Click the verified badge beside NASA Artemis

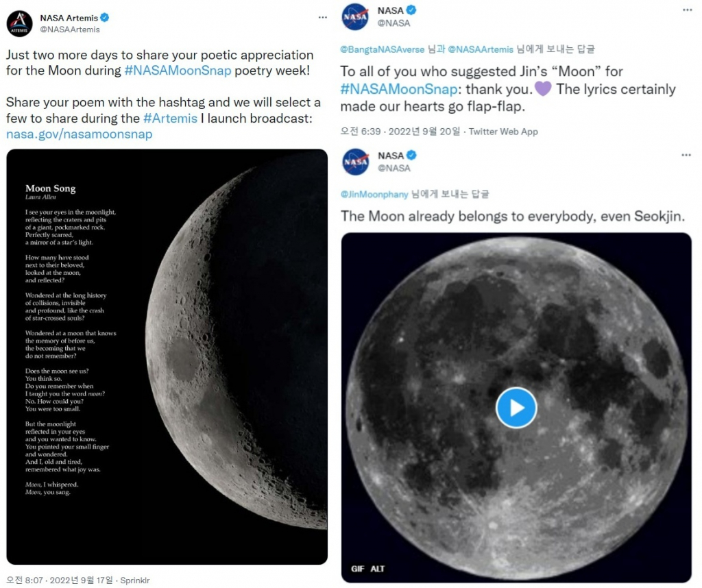(x=106, y=17)
